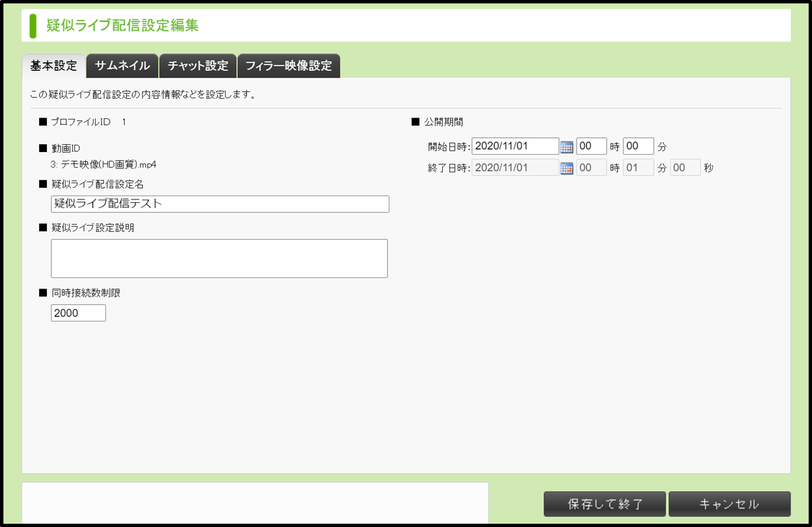
Task: Click the 公開期間 section label
Action: (443, 122)
